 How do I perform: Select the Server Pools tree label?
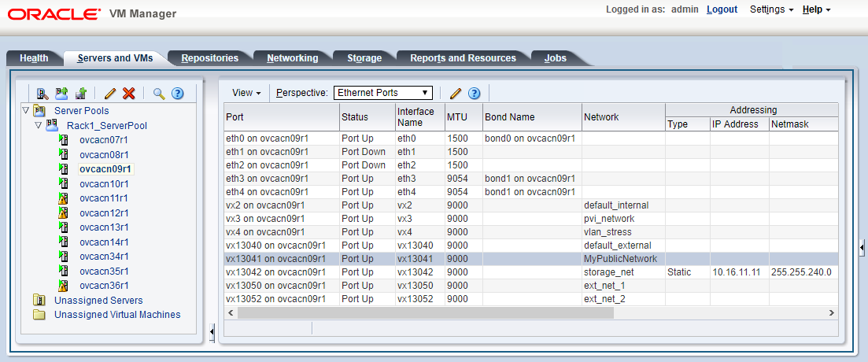pos(81,111)
